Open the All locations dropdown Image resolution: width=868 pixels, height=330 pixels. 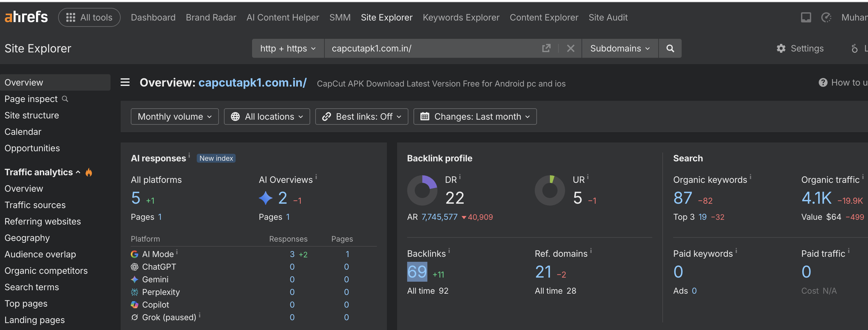(x=267, y=117)
